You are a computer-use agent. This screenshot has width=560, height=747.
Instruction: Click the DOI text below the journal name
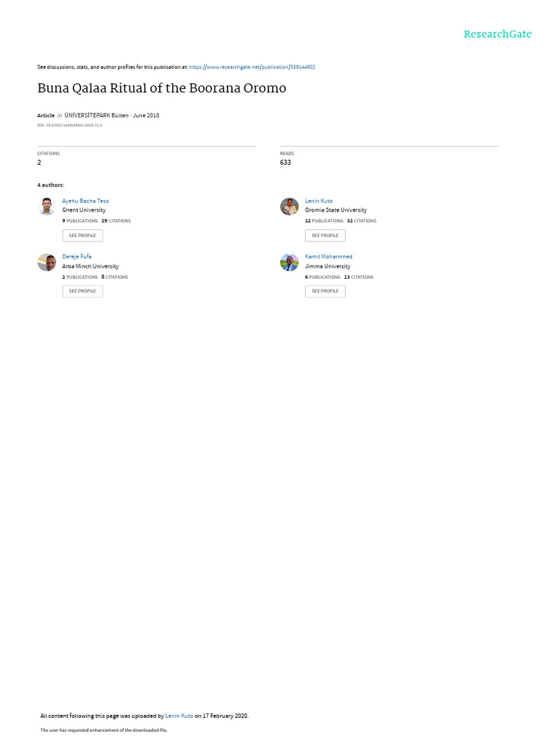pos(69,125)
